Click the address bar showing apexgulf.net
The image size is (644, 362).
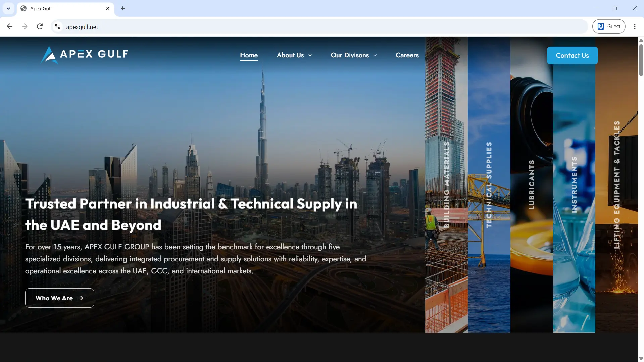tap(319, 27)
